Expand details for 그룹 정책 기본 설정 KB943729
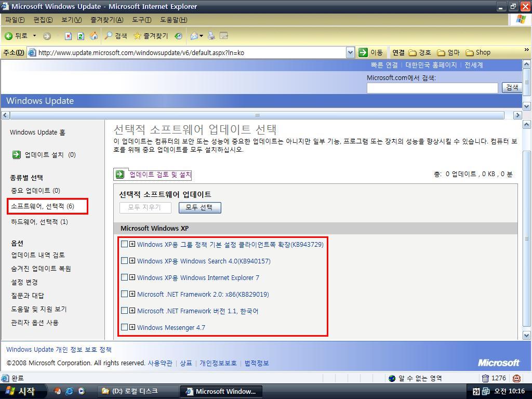 click(x=132, y=244)
